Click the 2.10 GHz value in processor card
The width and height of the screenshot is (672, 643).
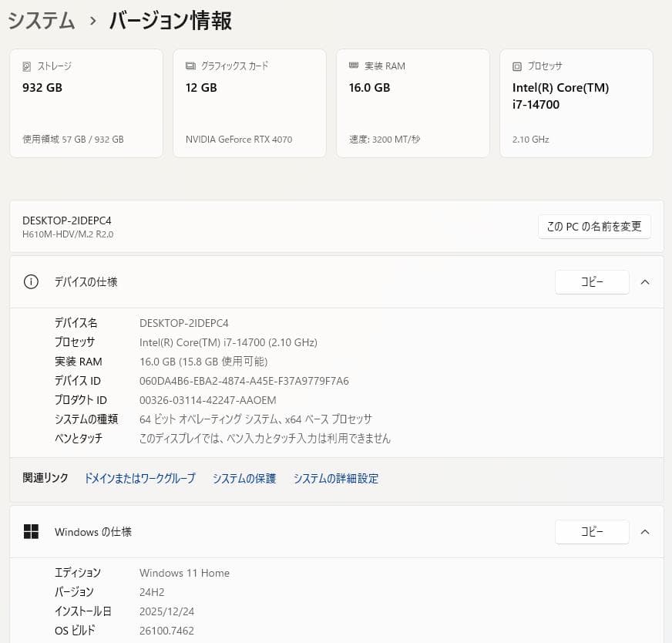(x=530, y=140)
